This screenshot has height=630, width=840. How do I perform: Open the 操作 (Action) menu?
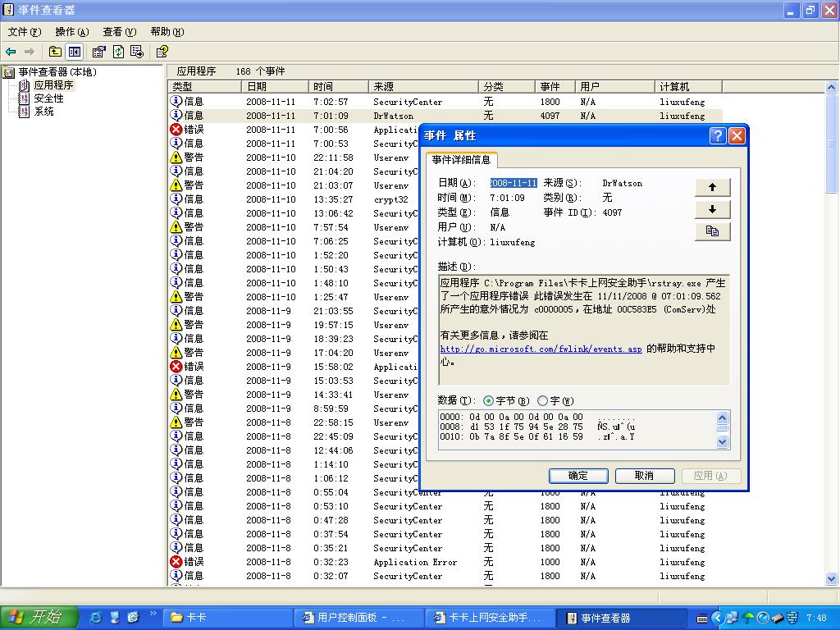coord(71,32)
